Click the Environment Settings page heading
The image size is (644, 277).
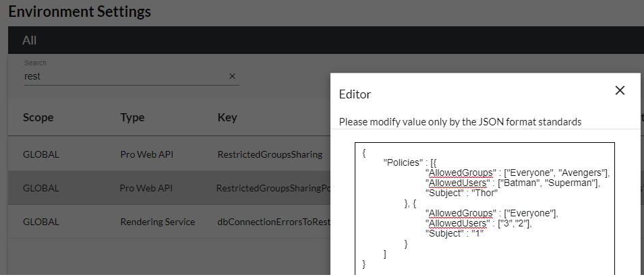tap(80, 11)
